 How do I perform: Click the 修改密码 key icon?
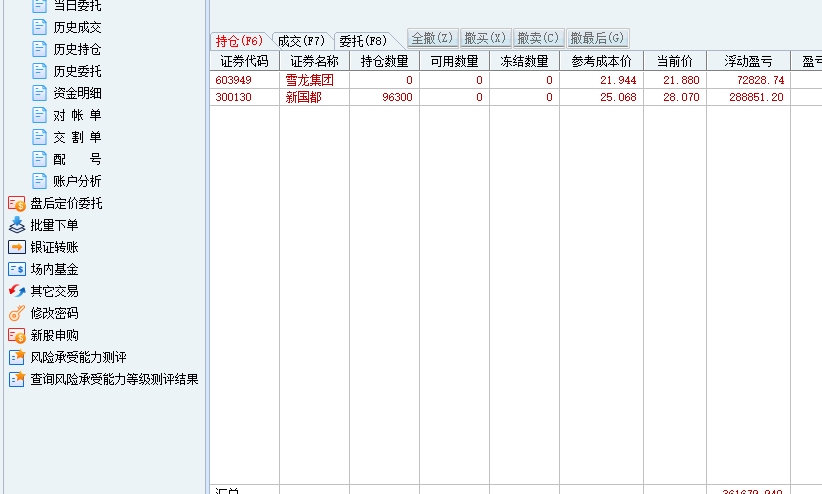17,313
